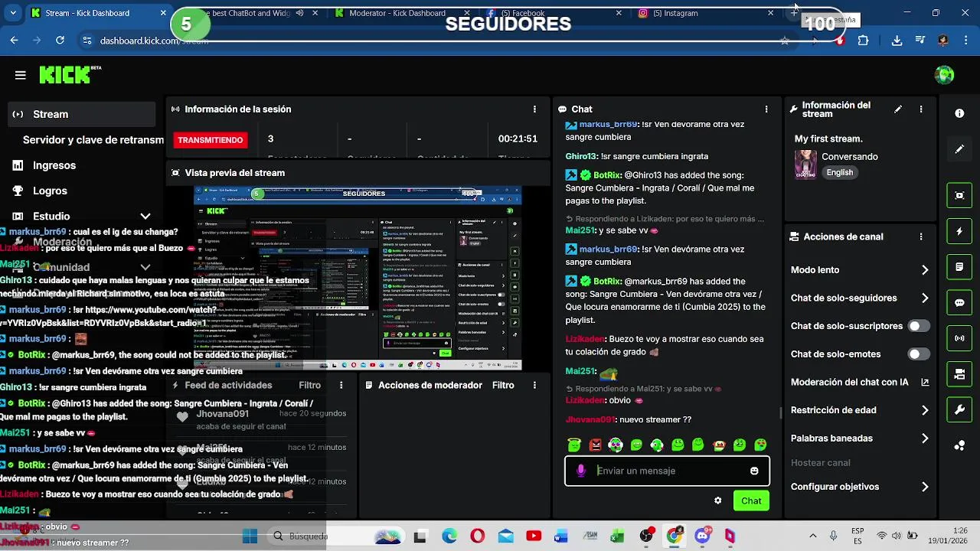Click the message input field

(667, 471)
